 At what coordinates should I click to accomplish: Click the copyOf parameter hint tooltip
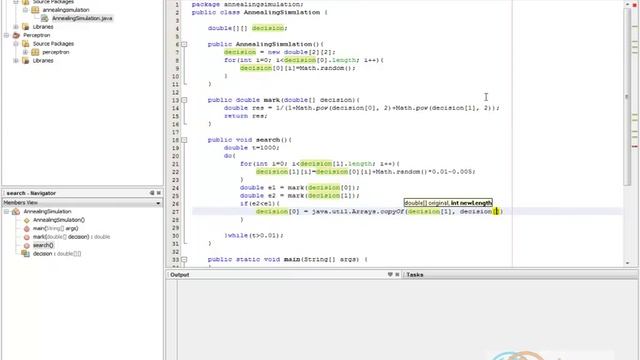click(x=448, y=203)
